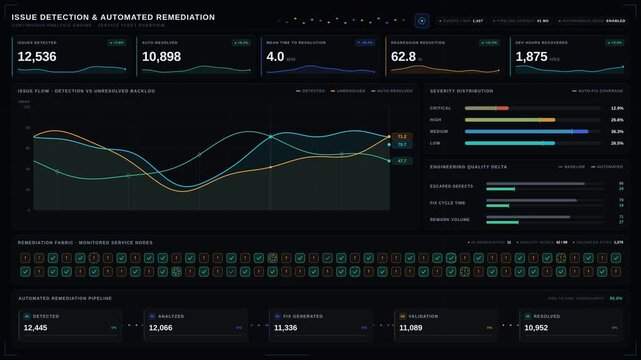
Task: Click the Critical severity bar
Action: point(486,108)
